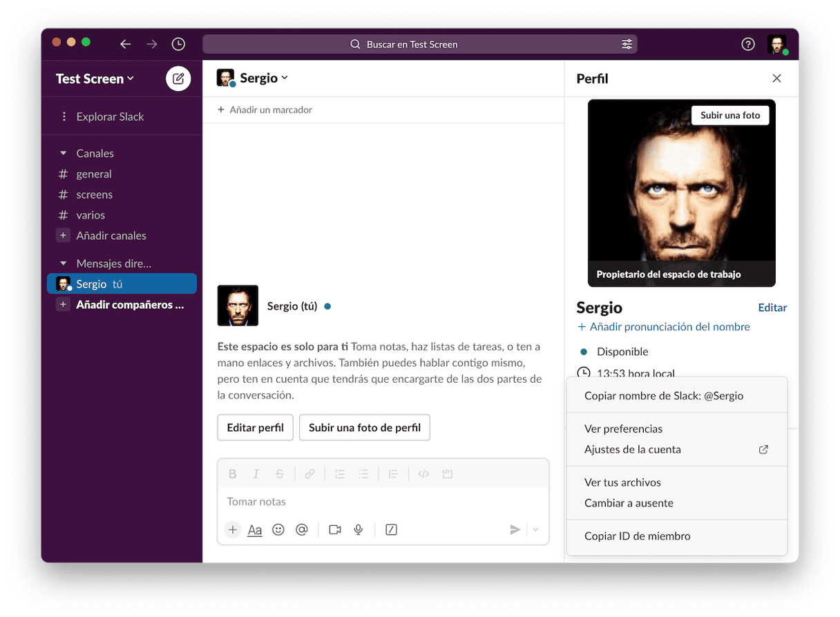Open the history clock icon

click(178, 44)
